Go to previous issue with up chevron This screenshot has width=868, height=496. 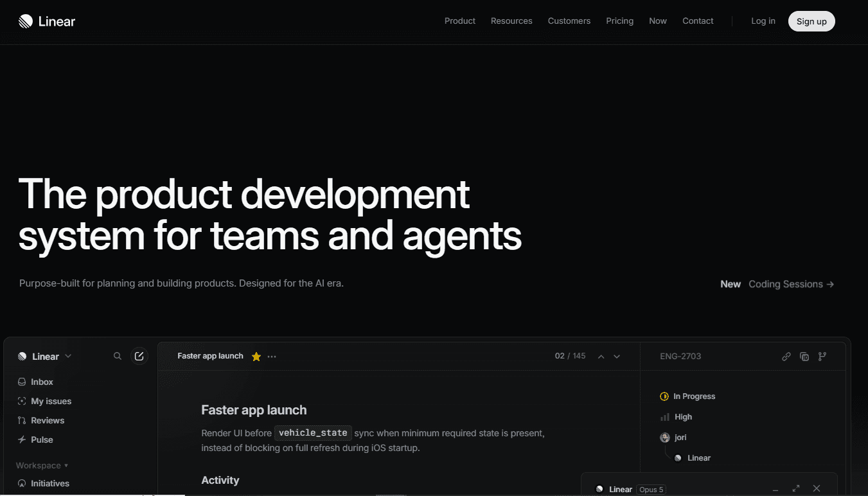pyautogui.click(x=601, y=357)
